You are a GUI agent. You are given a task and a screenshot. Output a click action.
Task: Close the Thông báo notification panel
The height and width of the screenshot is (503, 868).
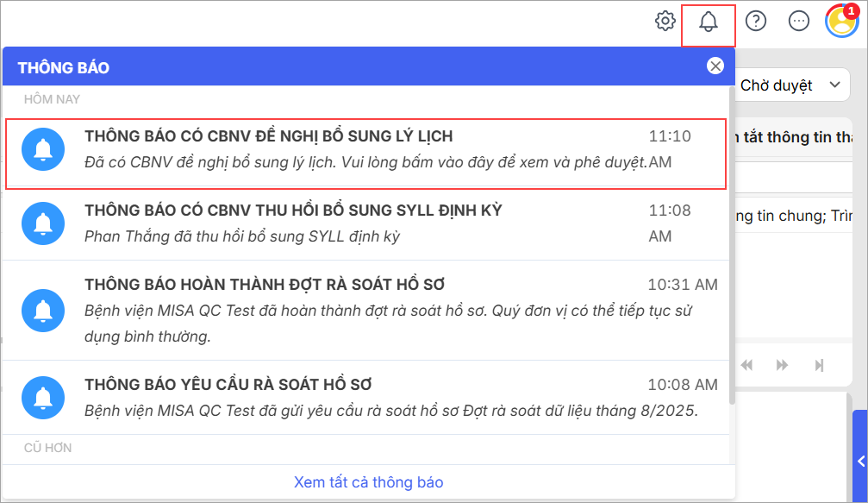pos(715,66)
